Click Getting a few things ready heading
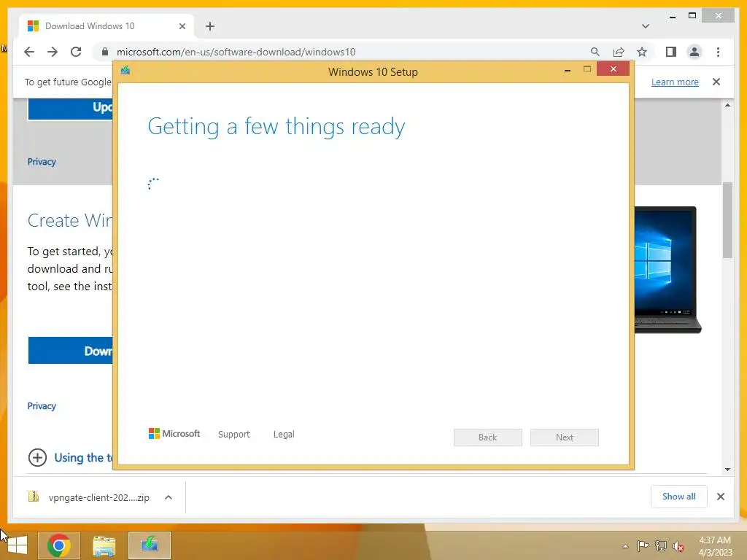This screenshot has width=747, height=560. point(276,127)
